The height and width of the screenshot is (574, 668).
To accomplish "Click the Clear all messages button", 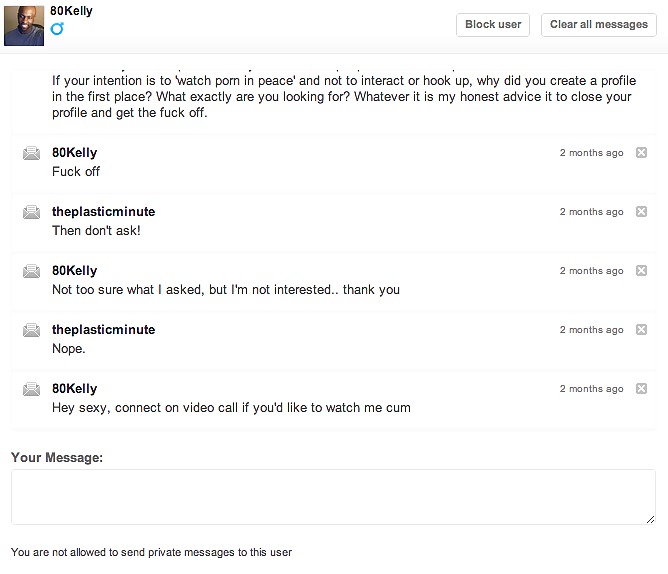I will point(598,24).
